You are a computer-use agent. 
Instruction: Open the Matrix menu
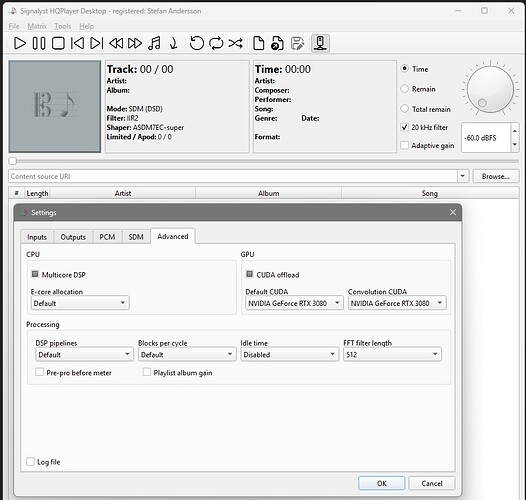(x=37, y=26)
